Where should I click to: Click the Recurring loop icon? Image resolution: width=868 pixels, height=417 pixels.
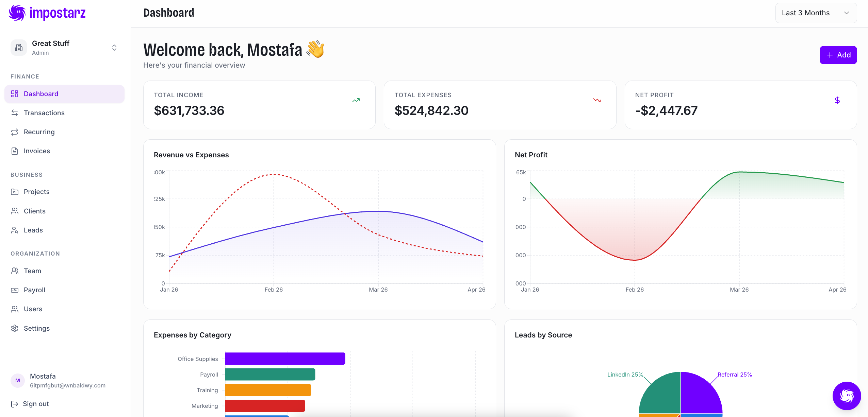point(15,132)
